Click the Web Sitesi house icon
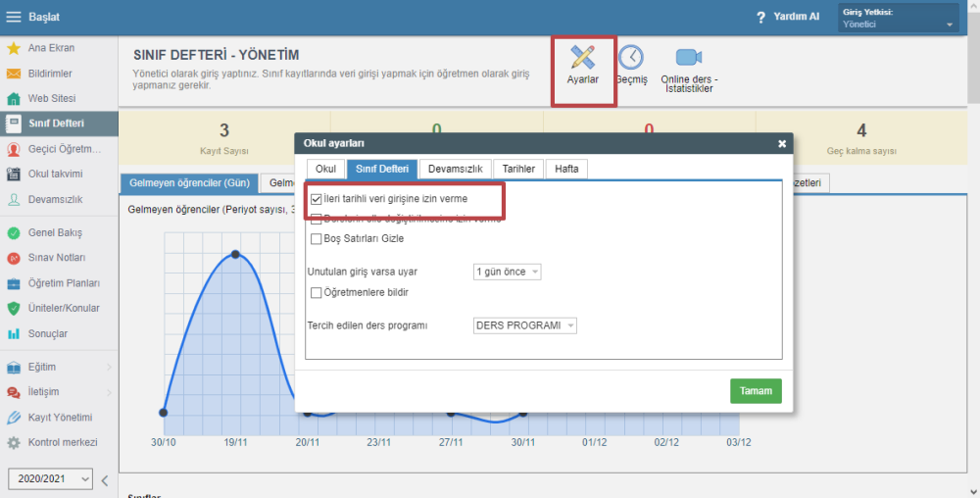The height and width of the screenshot is (498, 980). pyautogui.click(x=13, y=99)
